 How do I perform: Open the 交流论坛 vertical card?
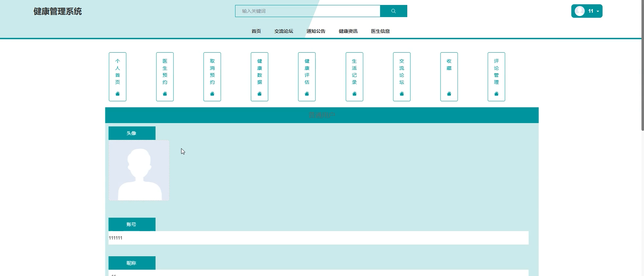pyautogui.click(x=402, y=76)
